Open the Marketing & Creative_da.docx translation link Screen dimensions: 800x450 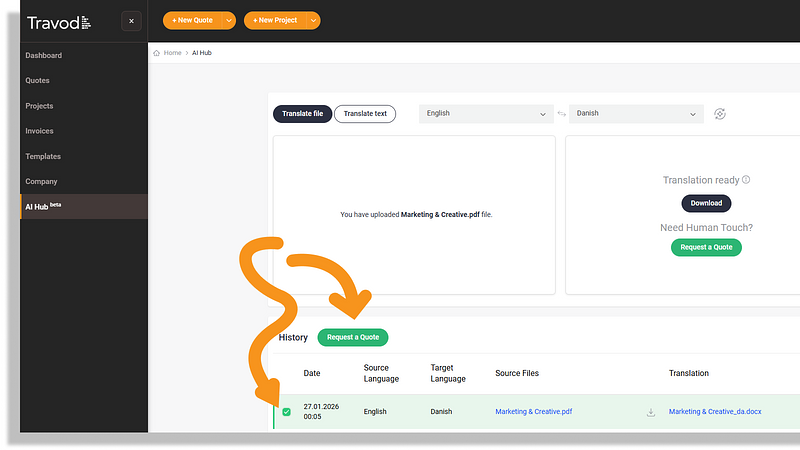[715, 412]
